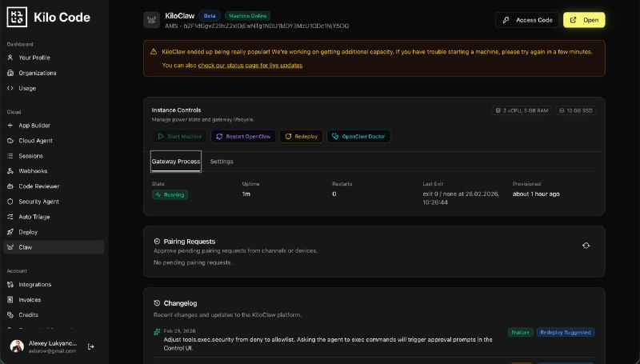Click the Organizations building icon
This screenshot has width=640, height=364.
(10, 73)
